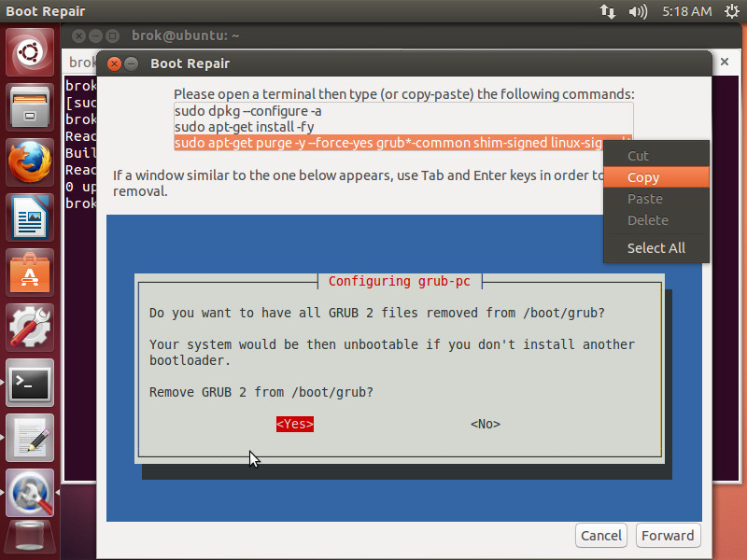The height and width of the screenshot is (560, 747).
Task: Click the highlighted apt-get purge command line
Action: (388, 143)
